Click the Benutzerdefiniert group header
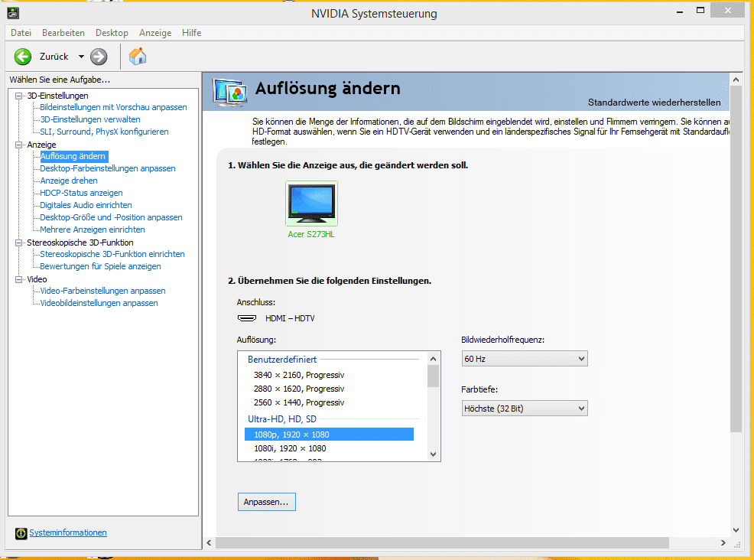 click(x=282, y=360)
